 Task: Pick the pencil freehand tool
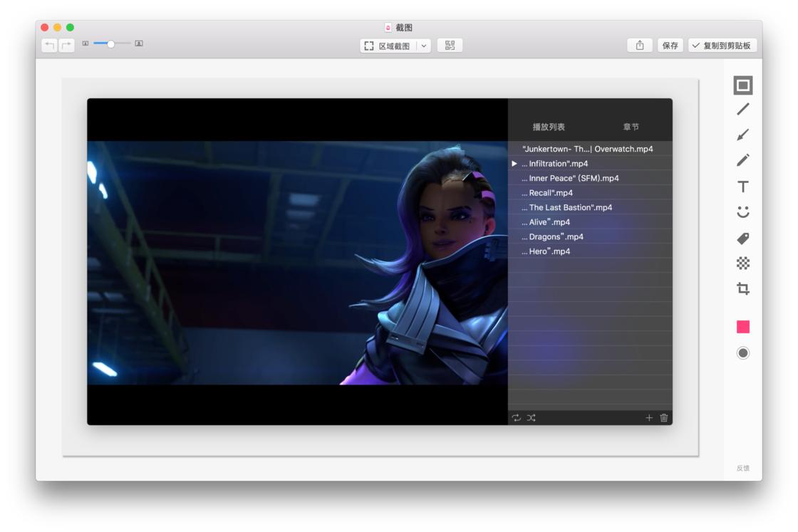coord(742,160)
